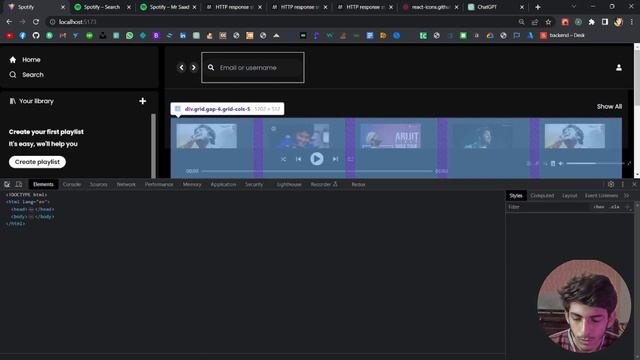This screenshot has width=640, height=360.
Task: Reload the page
Action: pyautogui.click(x=36, y=22)
